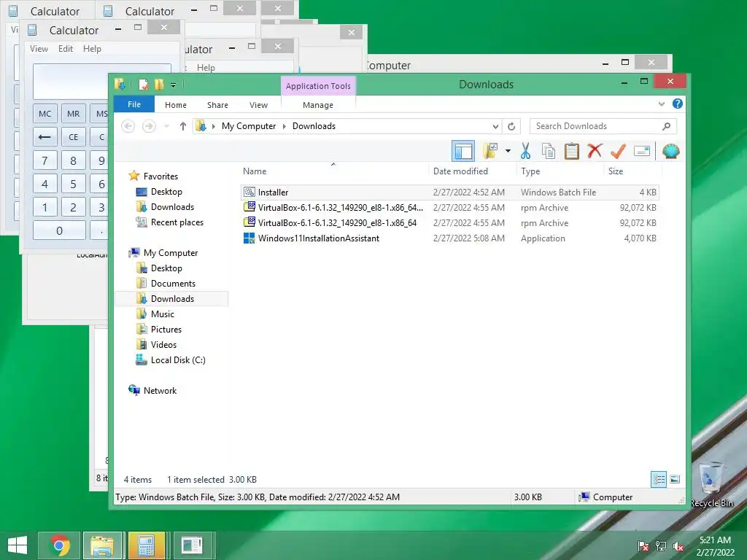This screenshot has width=747, height=560.
Task: Expand the arrow after My Computer breadcrumb
Action: coord(285,126)
